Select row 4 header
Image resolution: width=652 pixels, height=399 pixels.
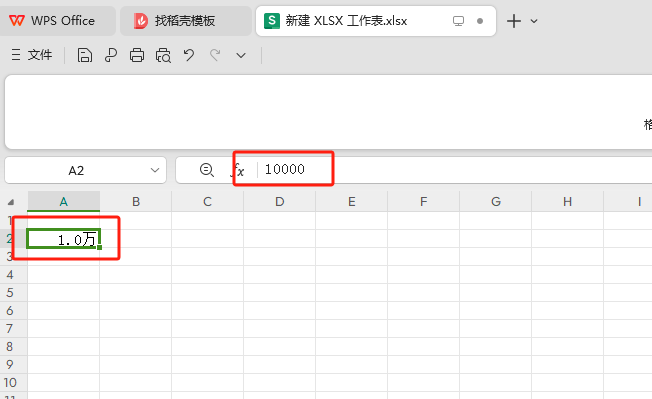(13, 275)
